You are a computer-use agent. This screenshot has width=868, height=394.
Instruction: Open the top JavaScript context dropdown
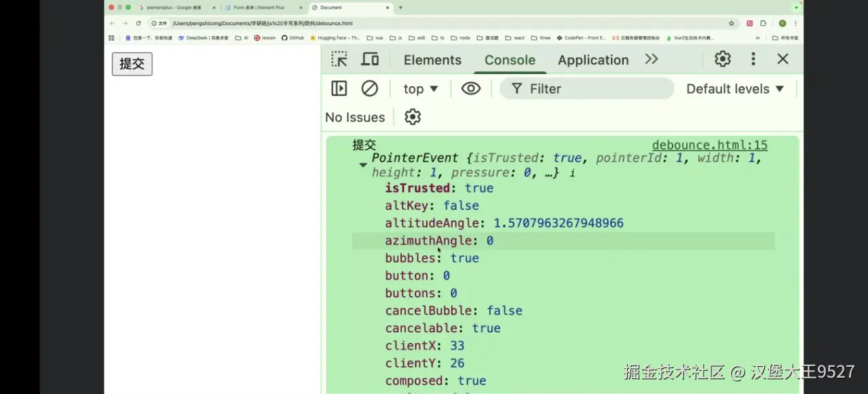click(x=421, y=89)
